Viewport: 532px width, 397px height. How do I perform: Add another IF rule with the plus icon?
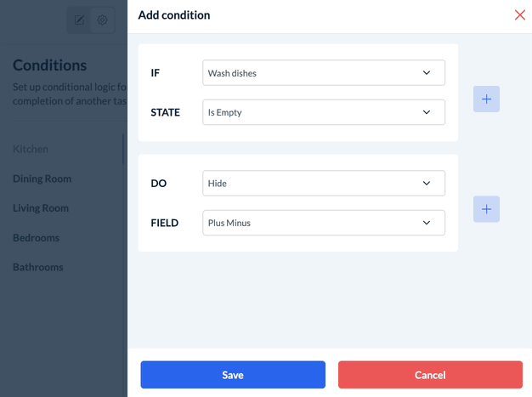tap(486, 99)
